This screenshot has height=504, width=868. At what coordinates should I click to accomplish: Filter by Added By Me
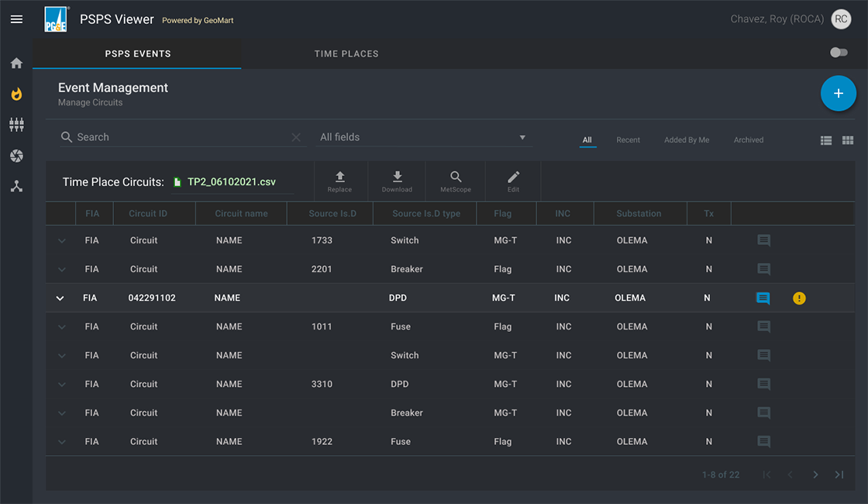(x=687, y=140)
